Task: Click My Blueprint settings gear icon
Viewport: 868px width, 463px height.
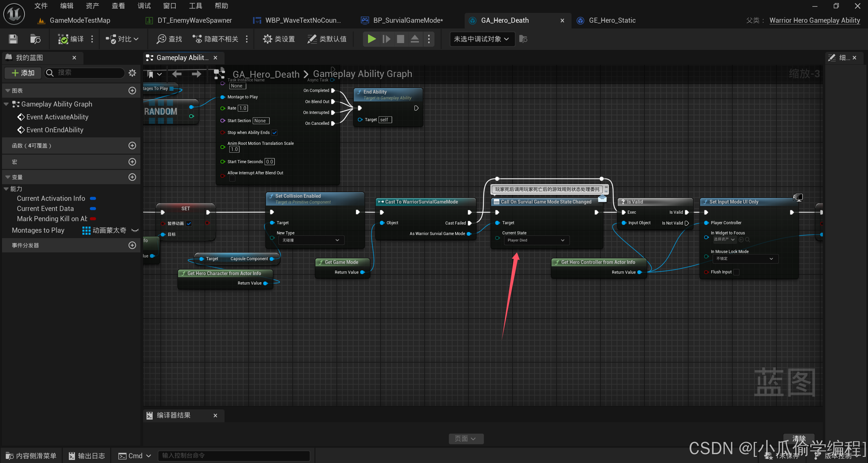Action: coord(132,73)
